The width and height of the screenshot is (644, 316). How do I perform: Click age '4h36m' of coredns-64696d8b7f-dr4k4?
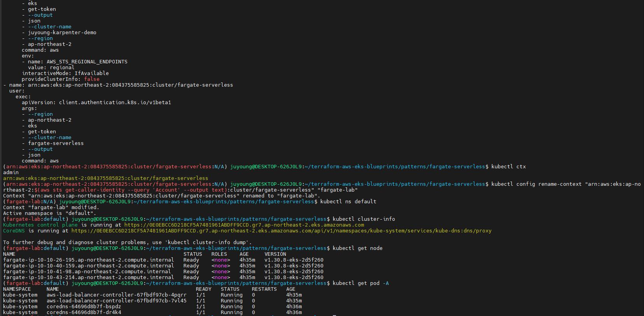click(x=294, y=313)
